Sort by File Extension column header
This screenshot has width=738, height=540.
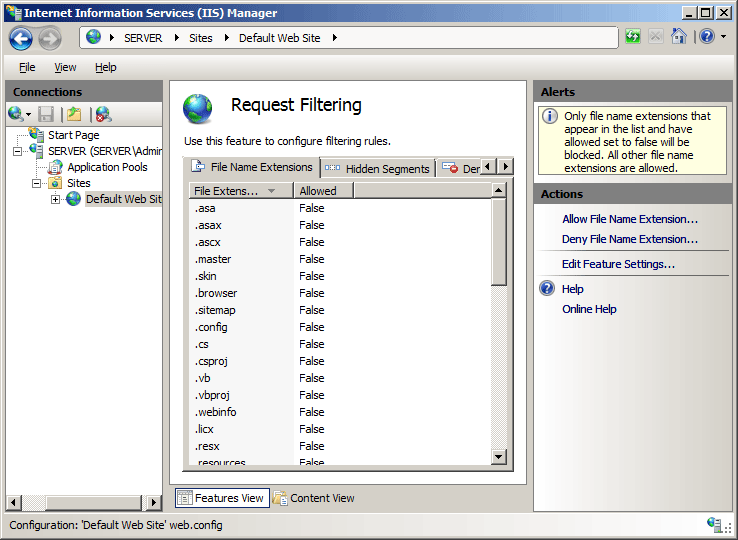(241, 191)
